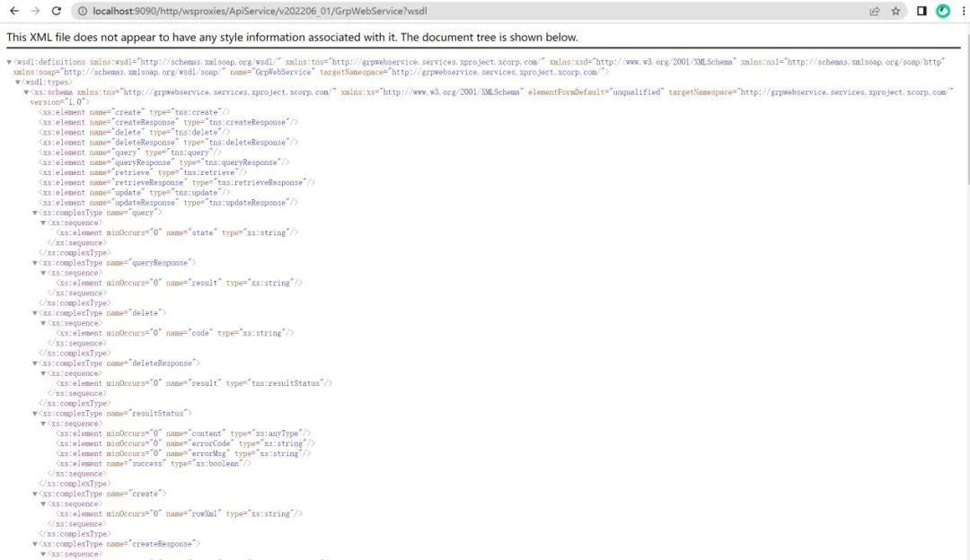Reload the WSDL page

57,11
